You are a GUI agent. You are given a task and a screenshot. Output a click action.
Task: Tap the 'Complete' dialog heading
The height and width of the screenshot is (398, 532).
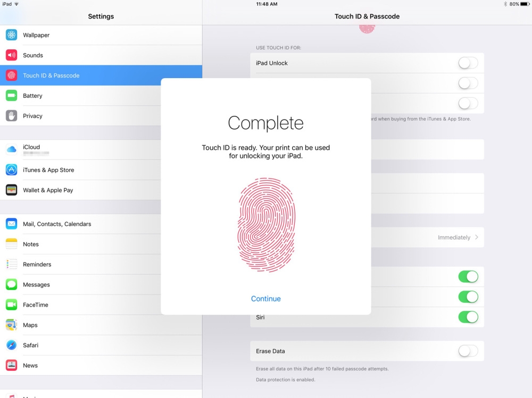click(x=265, y=123)
